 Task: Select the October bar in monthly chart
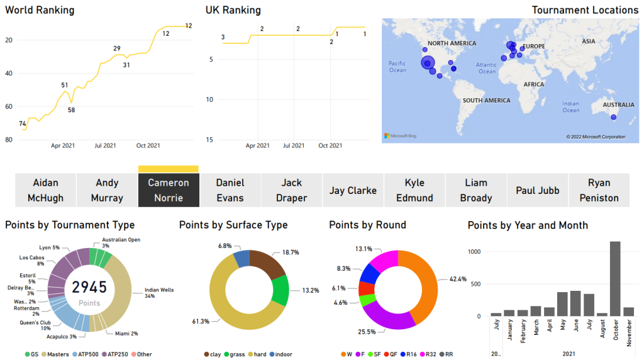point(615,278)
